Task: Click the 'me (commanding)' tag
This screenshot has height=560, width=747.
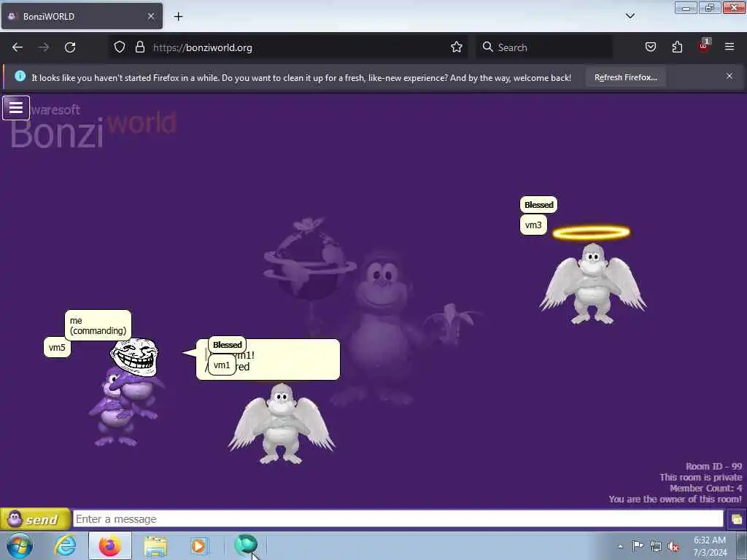Action: tap(98, 326)
